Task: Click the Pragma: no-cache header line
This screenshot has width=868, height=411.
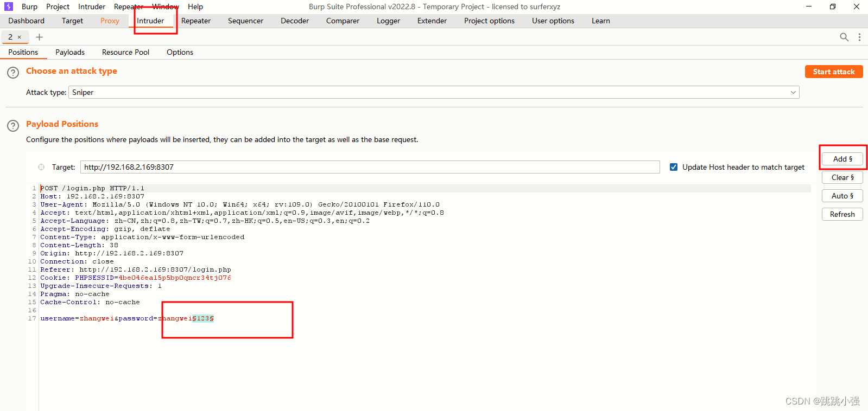Action: pos(75,294)
